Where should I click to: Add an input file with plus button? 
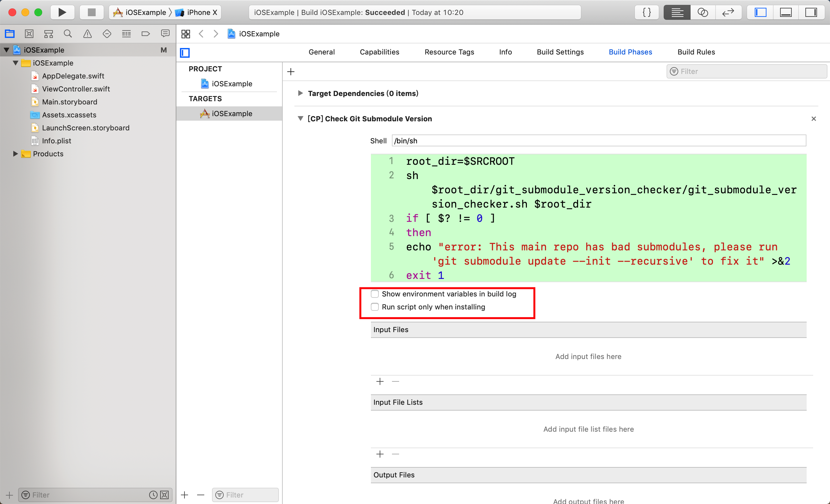click(x=380, y=381)
